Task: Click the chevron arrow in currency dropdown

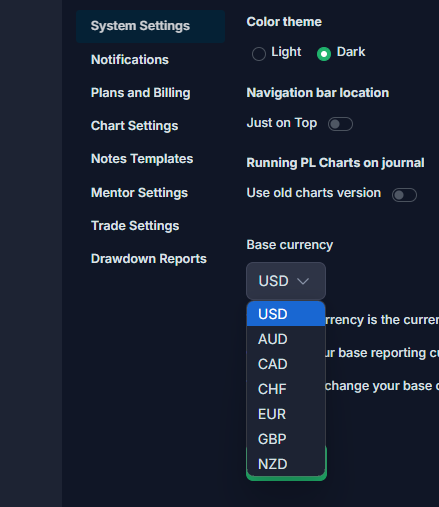Action: (x=303, y=281)
